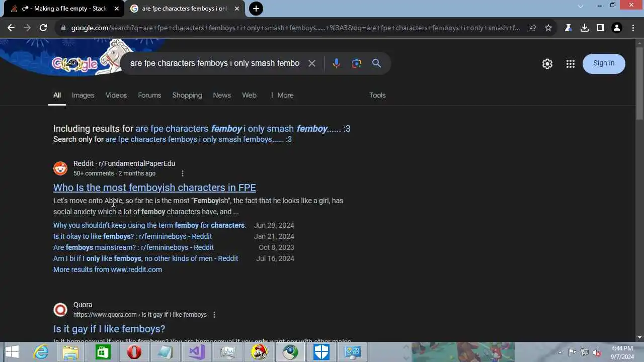Click the address bar URL field
The width and height of the screenshot is (644, 362).
point(296,28)
